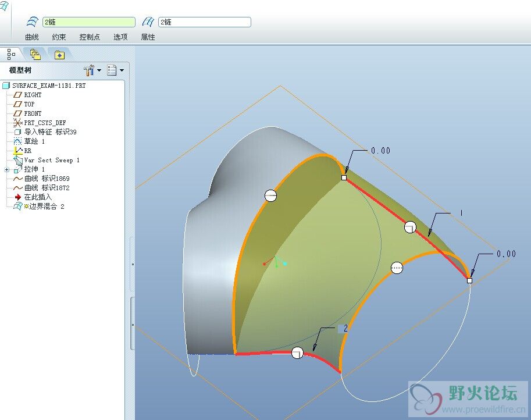Select the 草绘 1 sketch feature
The height and width of the screenshot is (420, 531).
(x=34, y=141)
